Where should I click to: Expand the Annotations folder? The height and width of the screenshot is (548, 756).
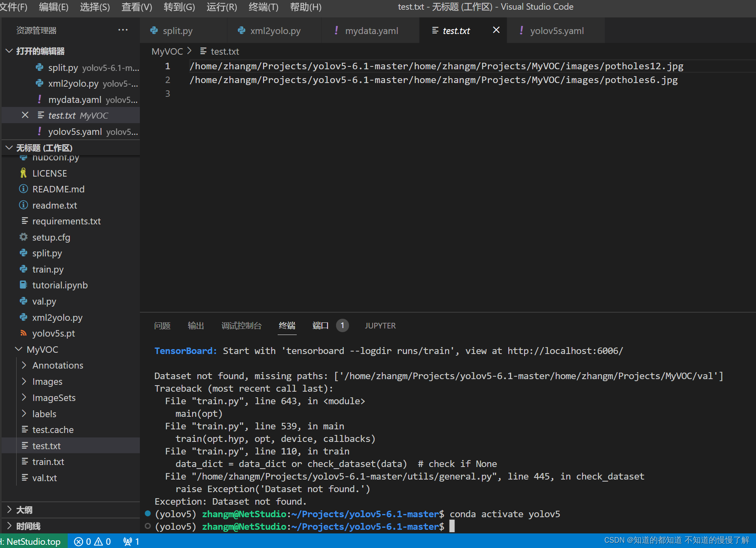pos(24,365)
